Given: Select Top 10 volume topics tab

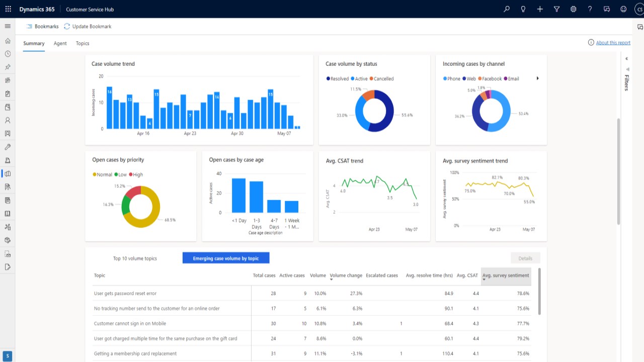Looking at the screenshot, I should (135, 258).
